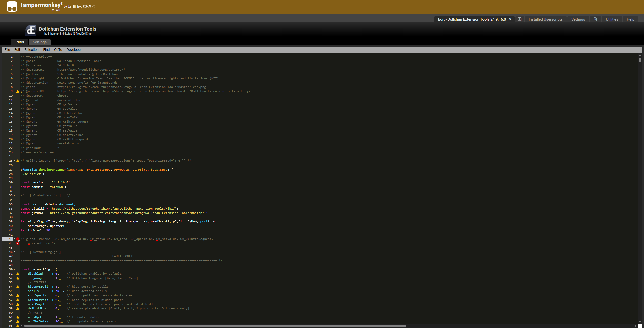Viewport: 644px width, 328px height.
Task: Open Tampermonkey's GitHub icon link
Action: pyautogui.click(x=85, y=6)
